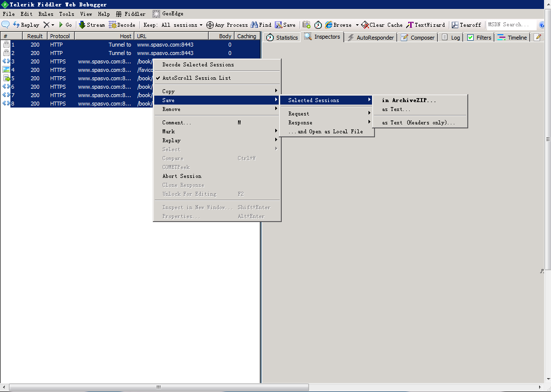The height and width of the screenshot is (392, 551).
Task: Open the Remove dropdown arrow beside the X icon
Action: pos(53,25)
